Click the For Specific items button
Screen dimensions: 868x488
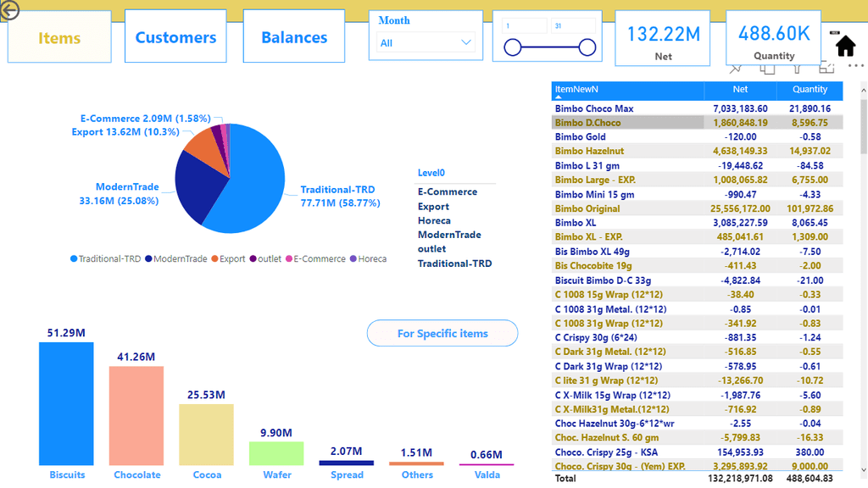[x=442, y=334]
